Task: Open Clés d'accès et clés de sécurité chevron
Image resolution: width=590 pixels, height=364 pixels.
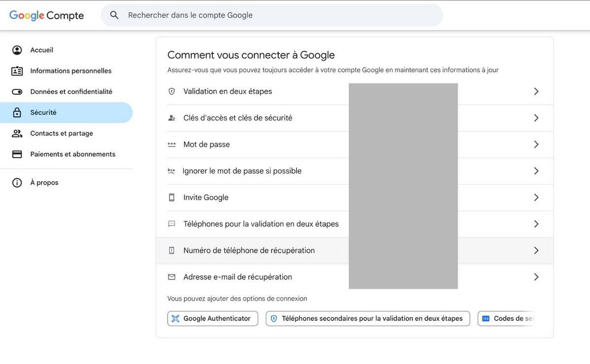Action: (x=536, y=118)
